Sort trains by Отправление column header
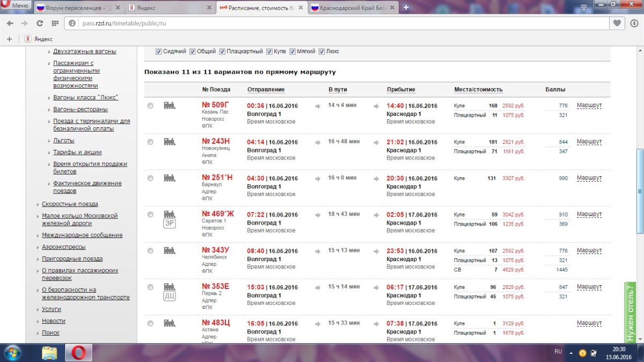The image size is (644, 362). 266,89
